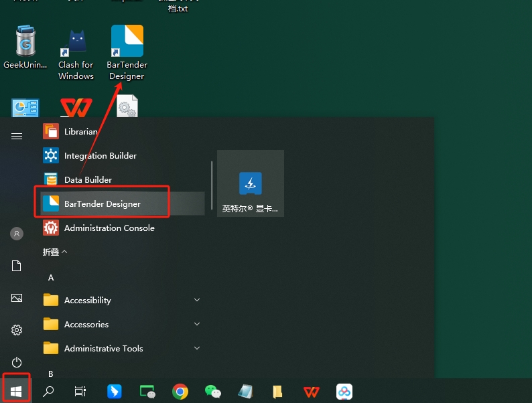The image size is (532, 403).
Task: Open Pictures from the Start sidebar
Action: [17, 298]
